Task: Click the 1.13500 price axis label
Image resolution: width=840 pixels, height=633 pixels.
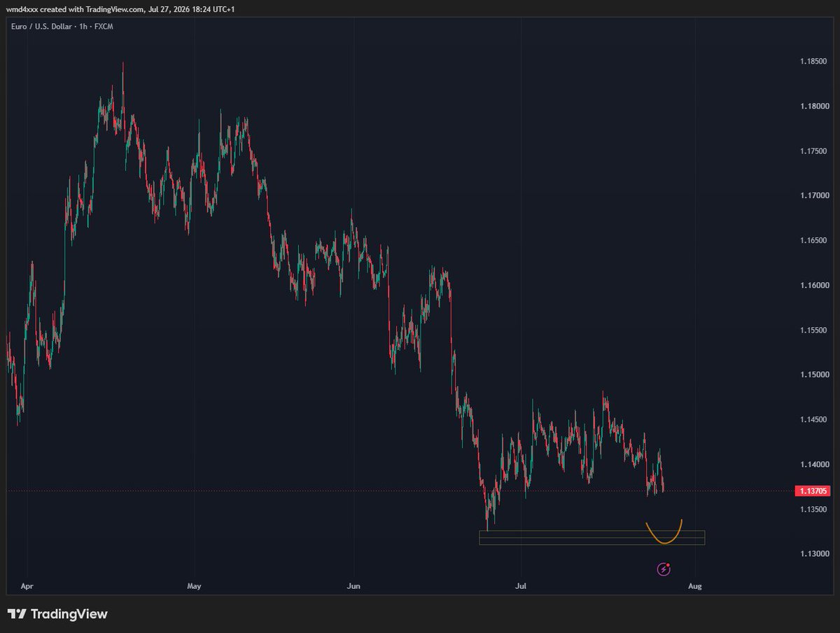Action: [x=813, y=510]
